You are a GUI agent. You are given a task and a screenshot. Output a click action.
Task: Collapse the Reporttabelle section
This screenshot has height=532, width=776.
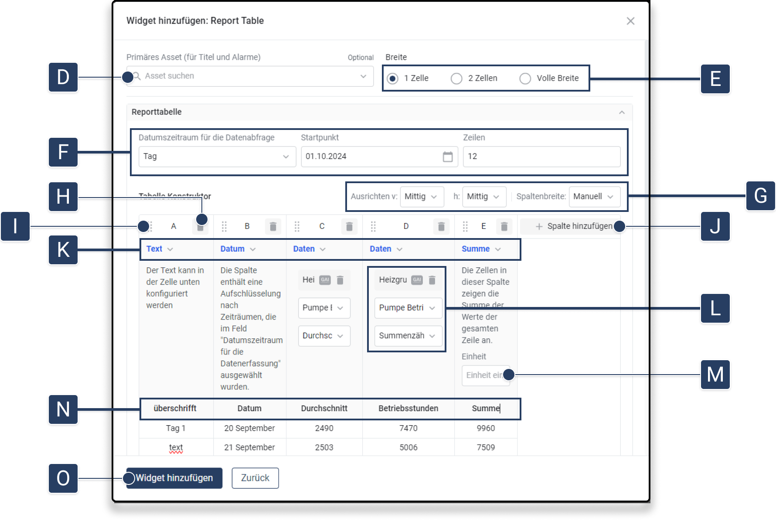[622, 113]
